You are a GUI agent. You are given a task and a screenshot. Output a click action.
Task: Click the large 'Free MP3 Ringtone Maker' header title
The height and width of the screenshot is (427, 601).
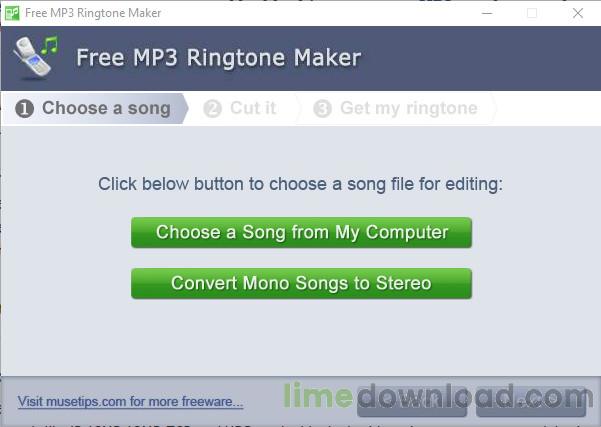[x=218, y=58]
